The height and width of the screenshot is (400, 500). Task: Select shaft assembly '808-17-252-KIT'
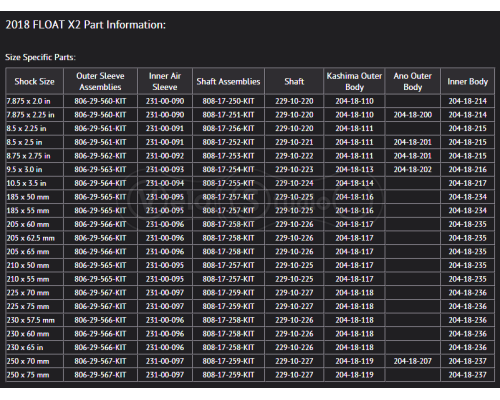(228, 142)
